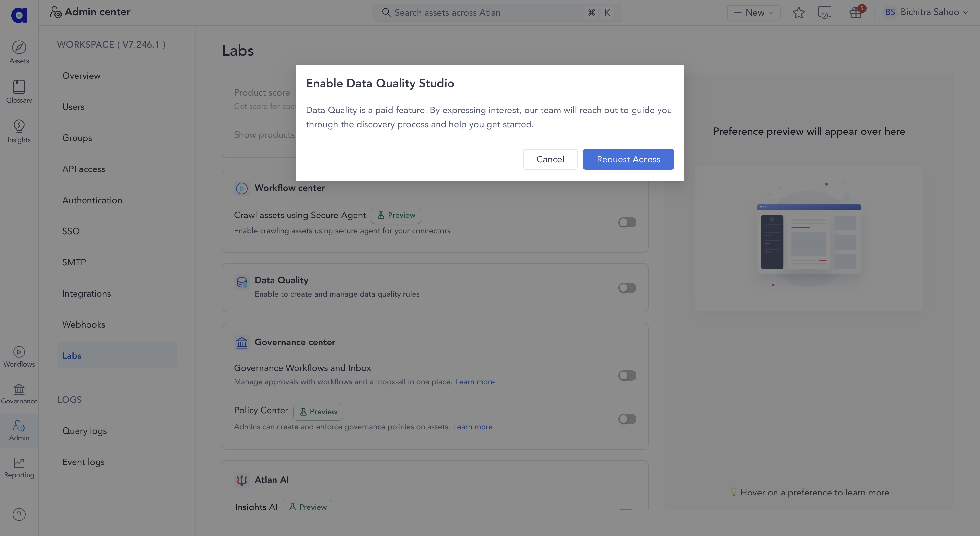Open the Bichitra Sahoo profile dropdown
This screenshot has width=980, height=536.
(927, 12)
